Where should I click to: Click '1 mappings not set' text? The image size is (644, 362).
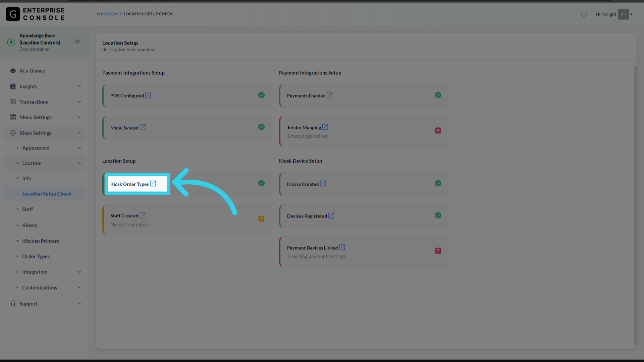click(x=308, y=136)
